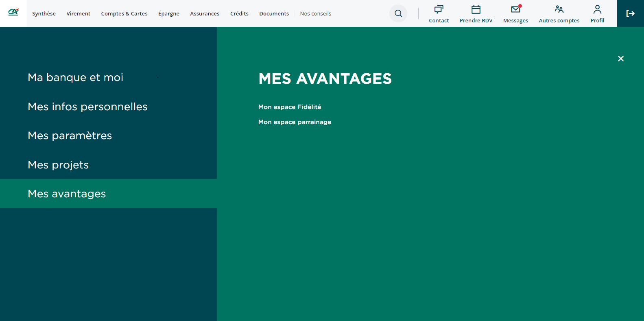Viewport: 644px width, 321px height.
Task: Click the Crédit Agricole logo icon
Action: tap(13, 12)
